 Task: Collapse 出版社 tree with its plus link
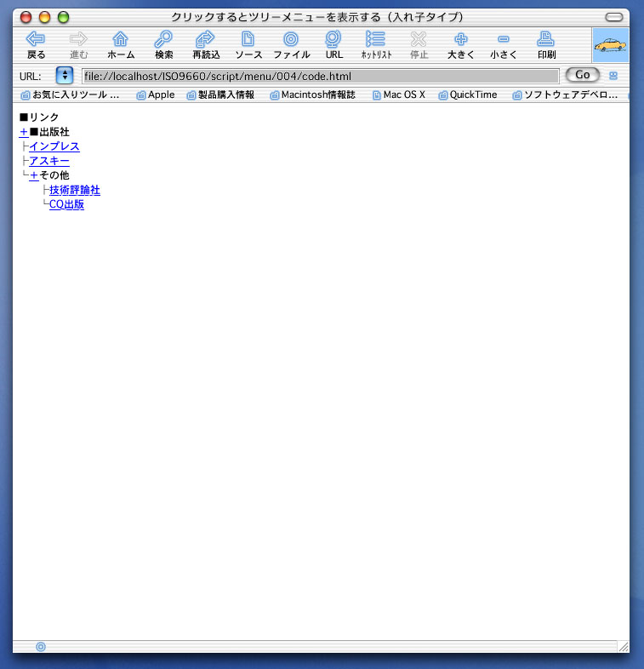(24, 132)
